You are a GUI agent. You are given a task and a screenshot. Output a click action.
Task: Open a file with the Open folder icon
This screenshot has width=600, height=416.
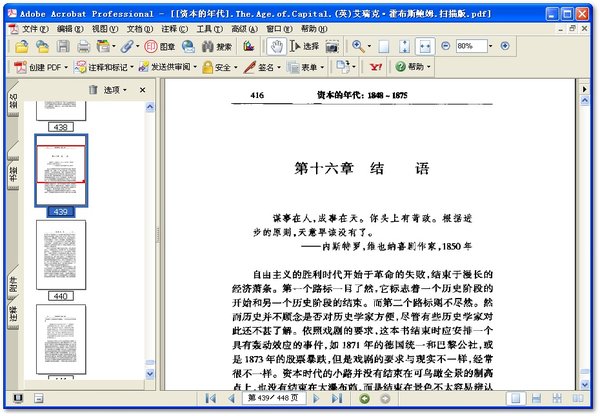(x=22, y=46)
